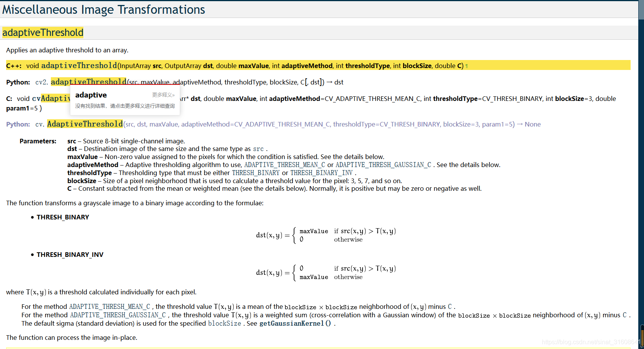The width and height of the screenshot is (644, 349).
Task: Click the 'C' parameter name in the parameters list
Action: 69,188
